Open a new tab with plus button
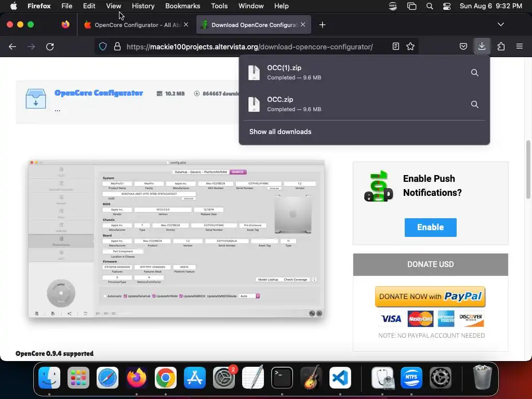Viewport: 532px width, 399px height. 322,25
